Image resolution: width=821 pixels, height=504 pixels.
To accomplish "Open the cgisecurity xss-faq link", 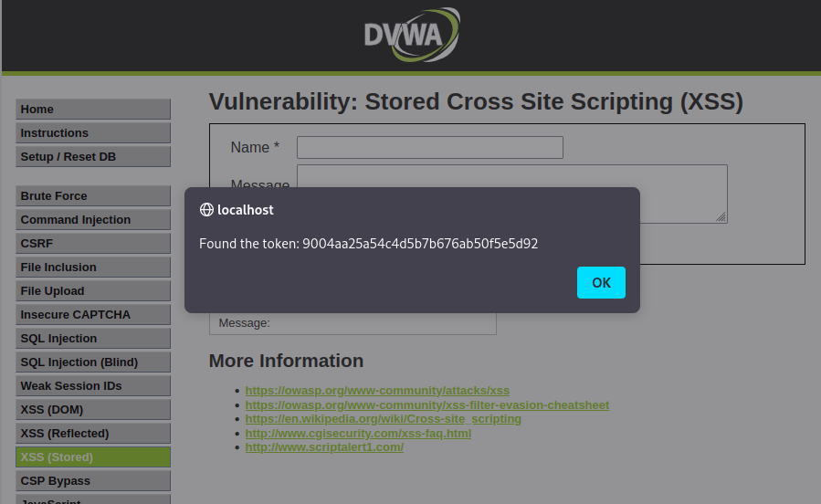I will [x=358, y=434].
